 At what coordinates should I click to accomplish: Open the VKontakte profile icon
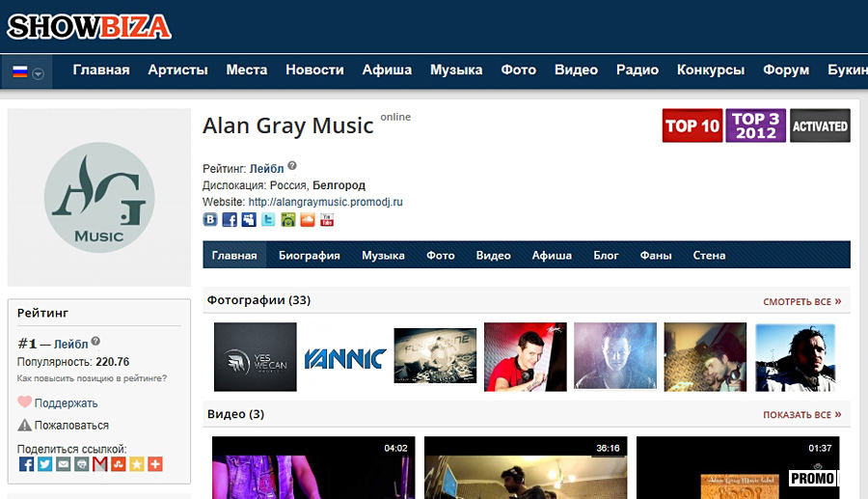(x=210, y=220)
